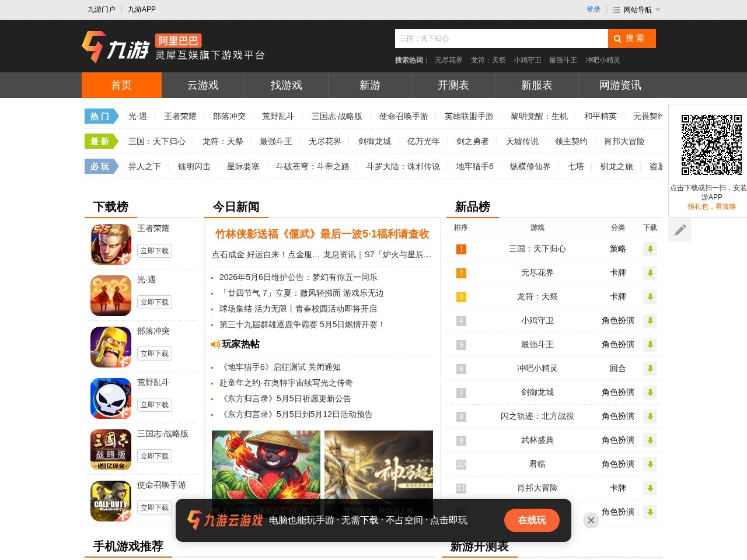The width and height of the screenshot is (747, 560).
Task: Click download arrow for 小鸡守卫 row
Action: coord(650,321)
